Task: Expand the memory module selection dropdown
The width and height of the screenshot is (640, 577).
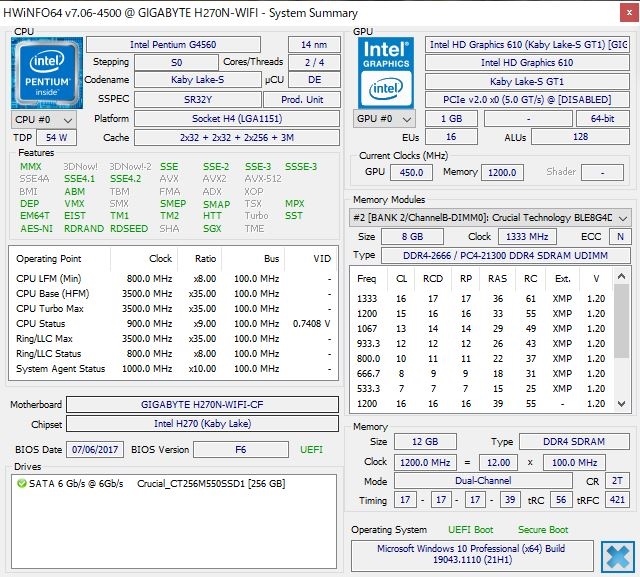Action: [x=490, y=217]
